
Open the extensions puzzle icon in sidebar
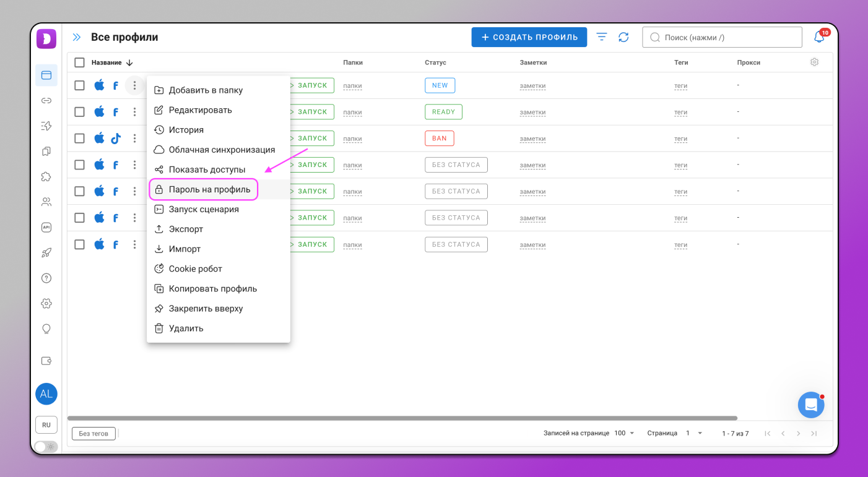(x=46, y=176)
